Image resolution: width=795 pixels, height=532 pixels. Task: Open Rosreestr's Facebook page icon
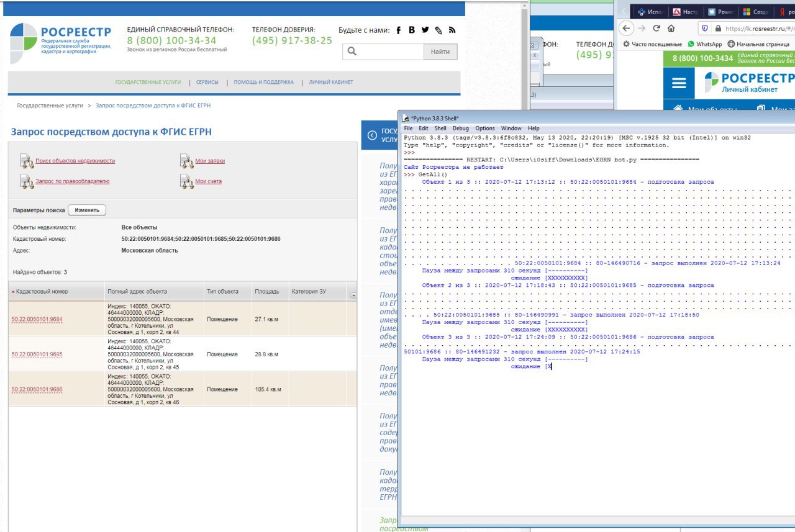coord(398,30)
